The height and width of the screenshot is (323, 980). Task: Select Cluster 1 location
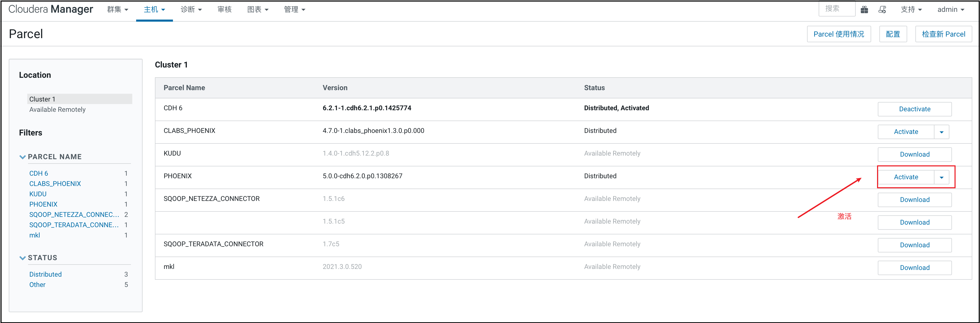coord(80,99)
